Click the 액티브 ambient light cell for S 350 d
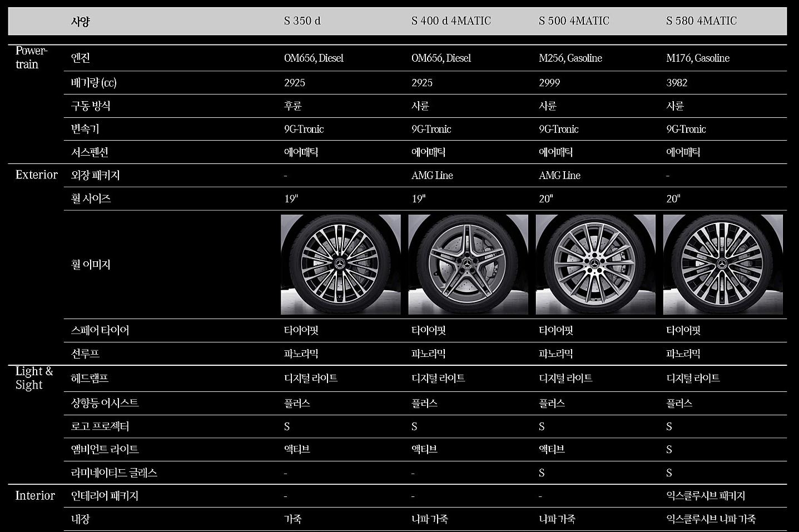799x532 pixels. 297,449
